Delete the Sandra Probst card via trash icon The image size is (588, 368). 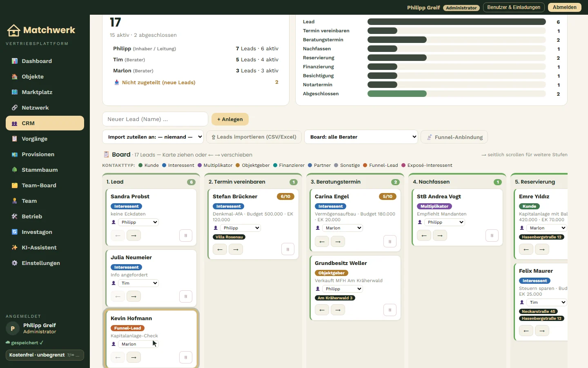186,236
